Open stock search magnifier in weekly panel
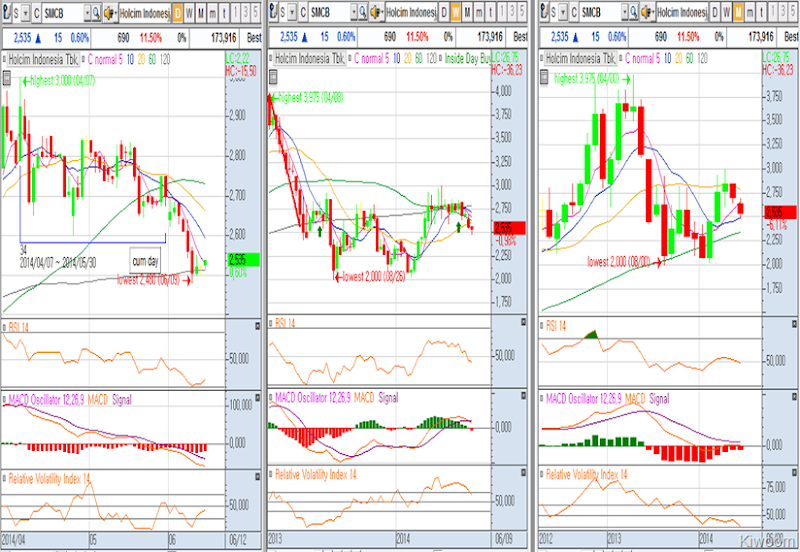Screen dimensions: 800x552 point(362,12)
